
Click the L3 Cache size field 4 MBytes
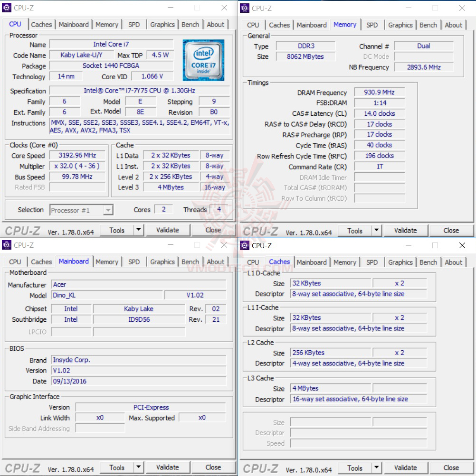click(x=331, y=388)
